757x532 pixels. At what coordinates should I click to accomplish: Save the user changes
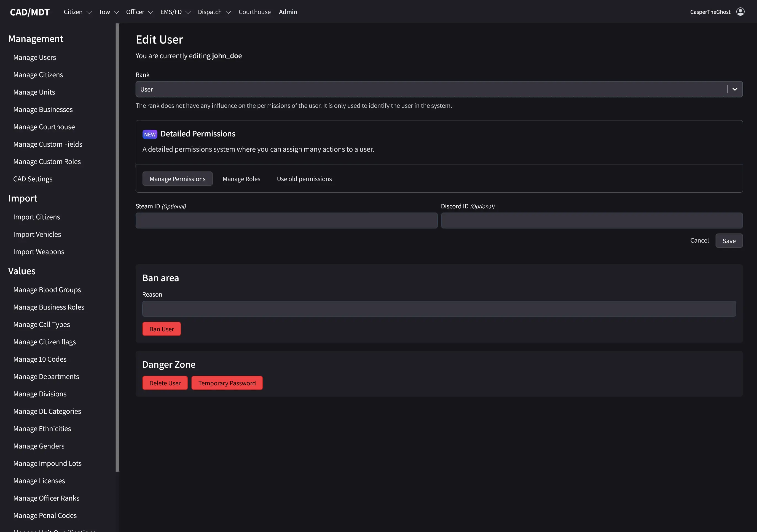click(x=729, y=241)
